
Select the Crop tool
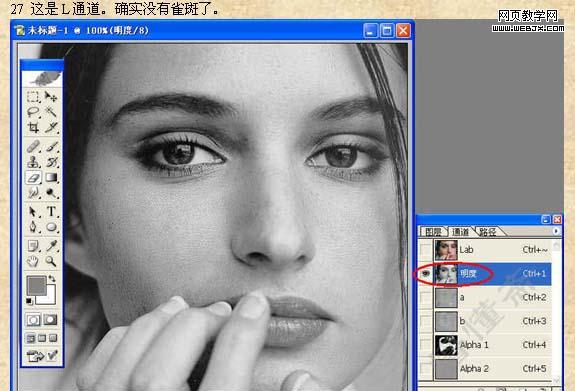pyautogui.click(x=33, y=127)
